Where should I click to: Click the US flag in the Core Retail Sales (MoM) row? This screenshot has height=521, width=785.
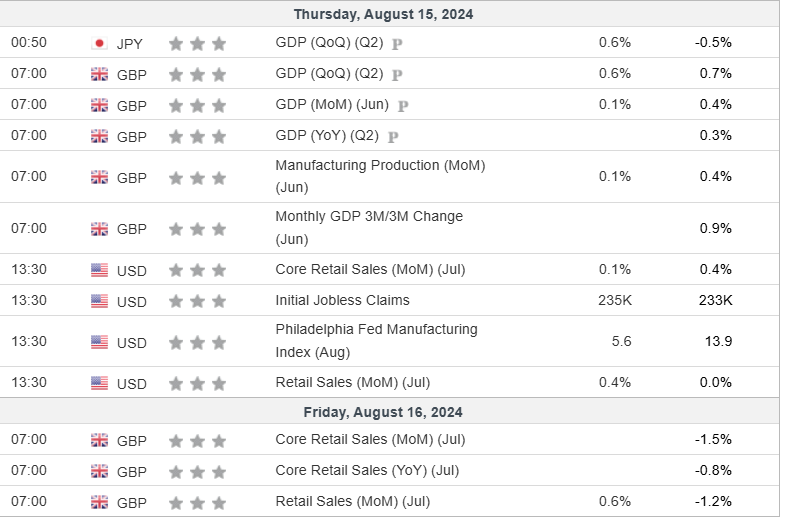point(99,269)
